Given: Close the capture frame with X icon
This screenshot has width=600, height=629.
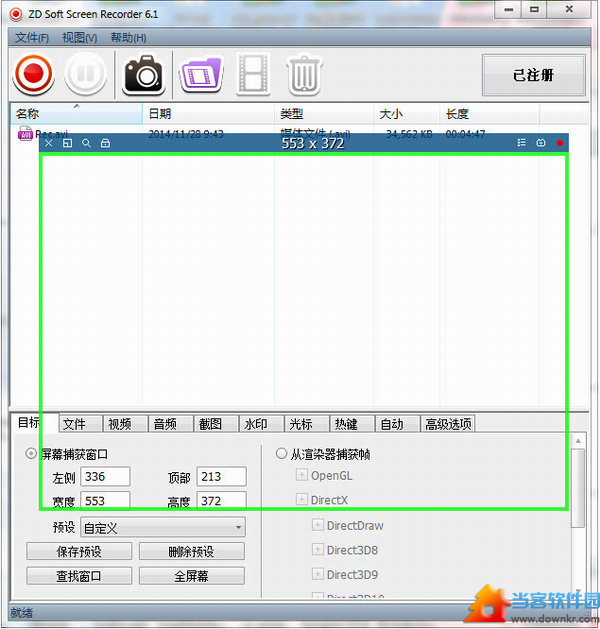Looking at the screenshot, I should (x=49, y=143).
